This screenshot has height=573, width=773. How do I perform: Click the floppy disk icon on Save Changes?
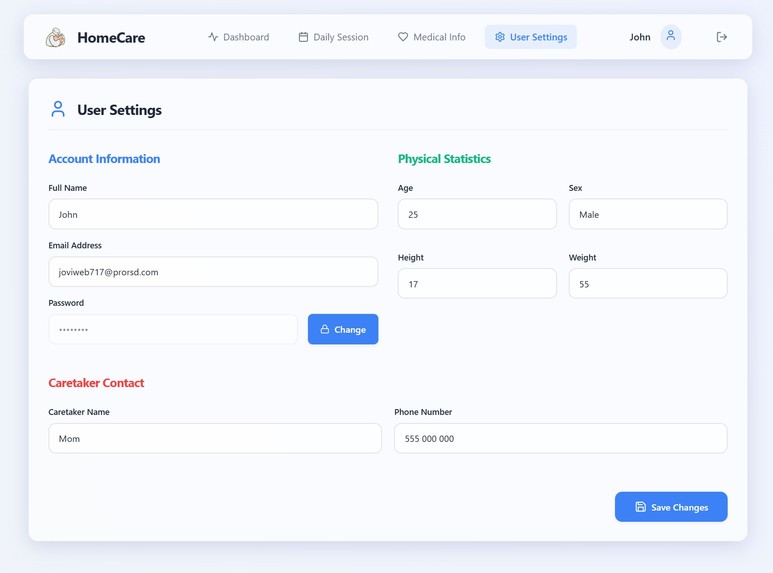pos(640,506)
